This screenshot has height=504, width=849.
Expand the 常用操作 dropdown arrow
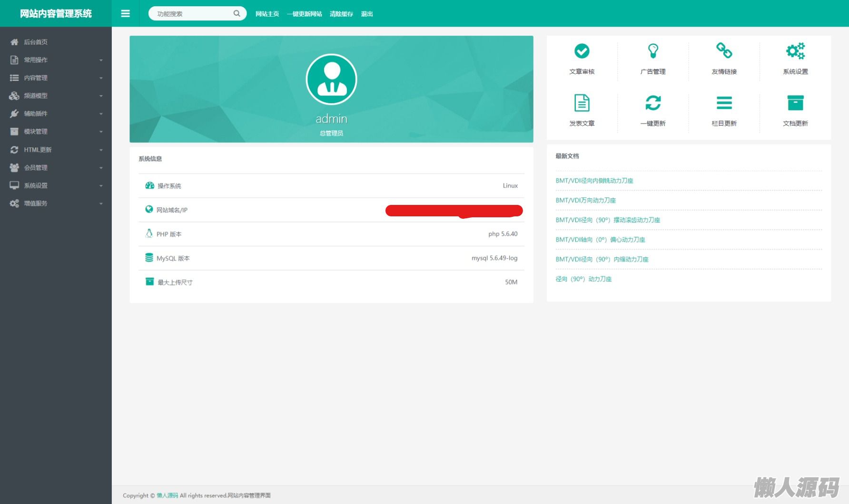click(x=101, y=60)
